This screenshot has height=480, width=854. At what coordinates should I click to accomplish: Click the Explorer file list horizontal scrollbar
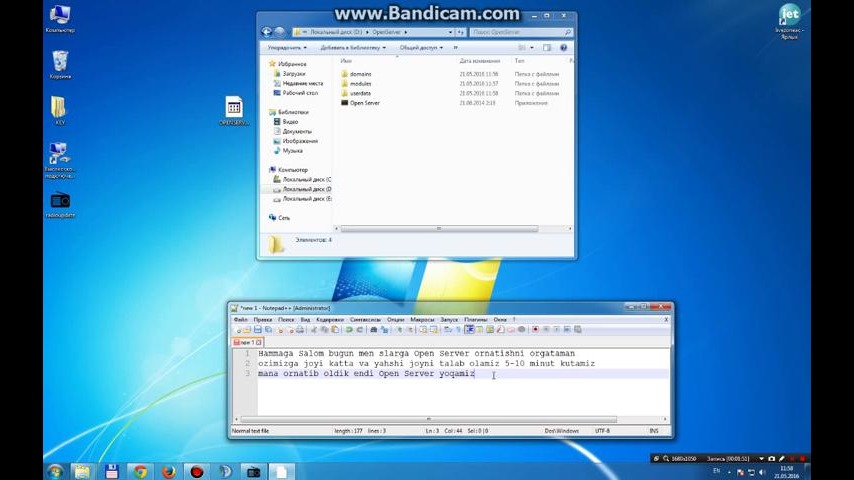click(x=439, y=229)
